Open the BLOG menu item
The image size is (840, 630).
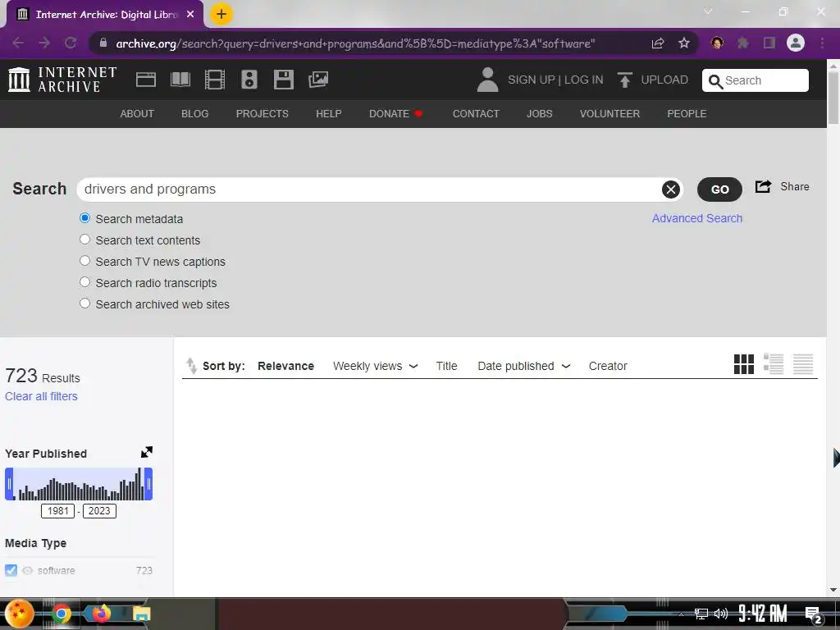(x=195, y=113)
